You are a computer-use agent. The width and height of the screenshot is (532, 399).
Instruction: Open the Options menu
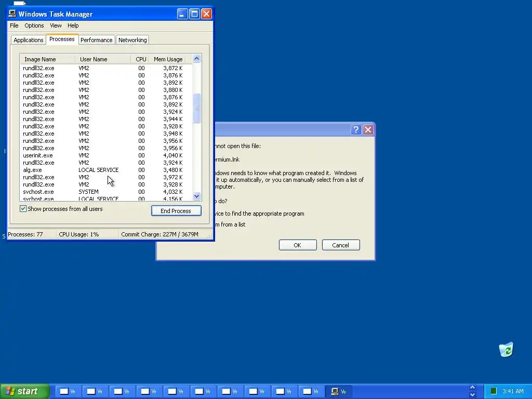pyautogui.click(x=34, y=25)
